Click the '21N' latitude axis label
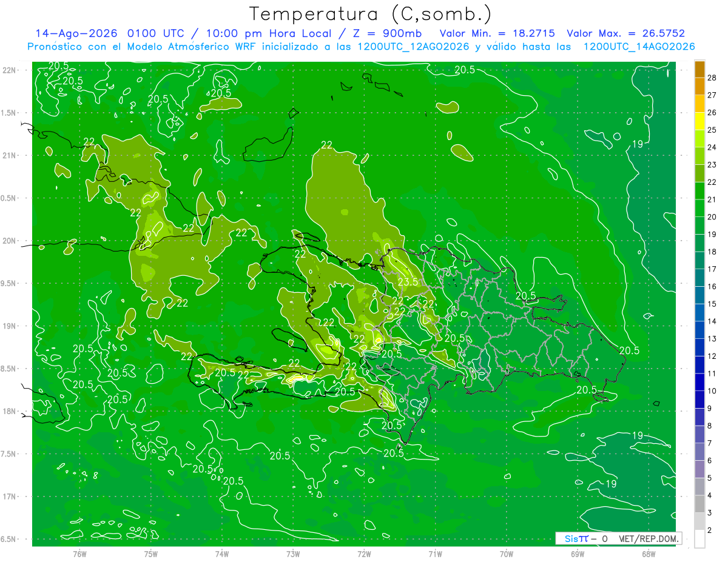 pyautogui.click(x=10, y=156)
